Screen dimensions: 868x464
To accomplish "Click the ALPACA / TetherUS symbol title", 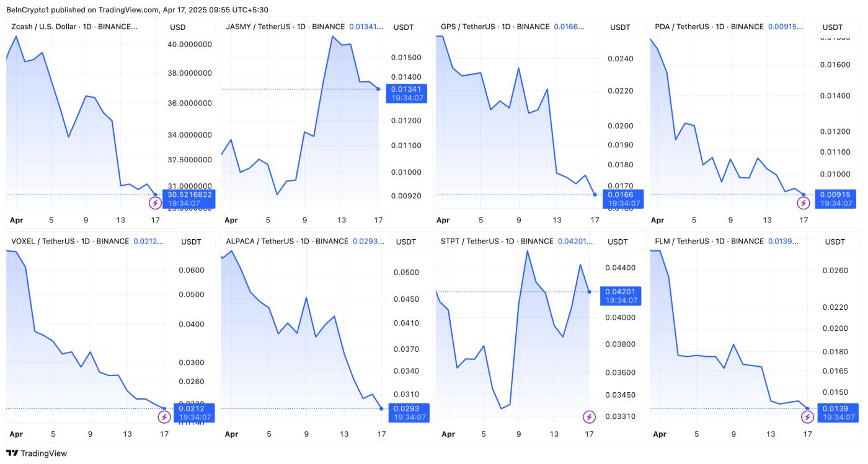I will (287, 241).
